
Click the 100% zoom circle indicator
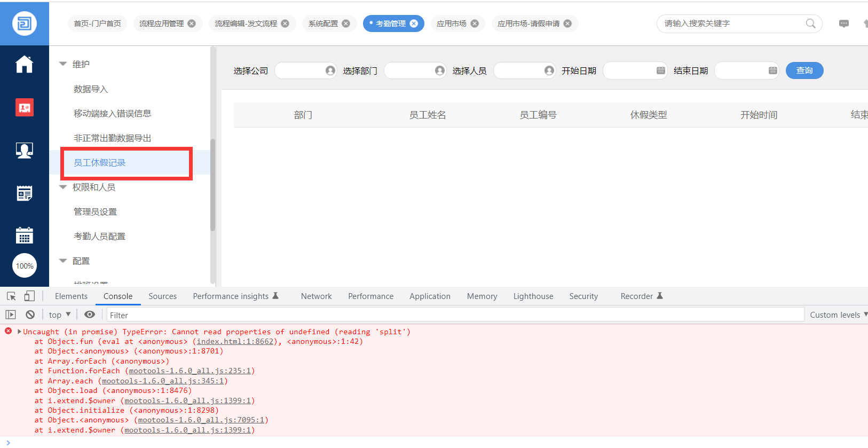point(25,266)
